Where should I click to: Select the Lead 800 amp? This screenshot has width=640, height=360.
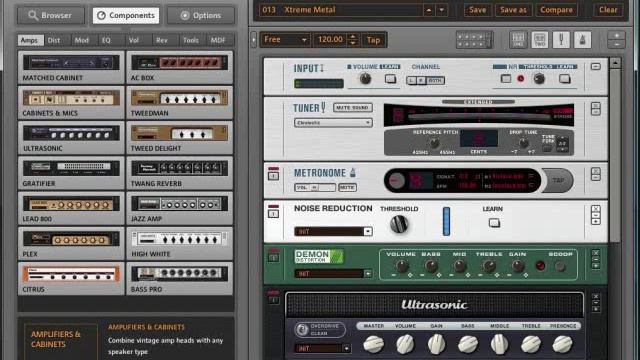(x=71, y=209)
